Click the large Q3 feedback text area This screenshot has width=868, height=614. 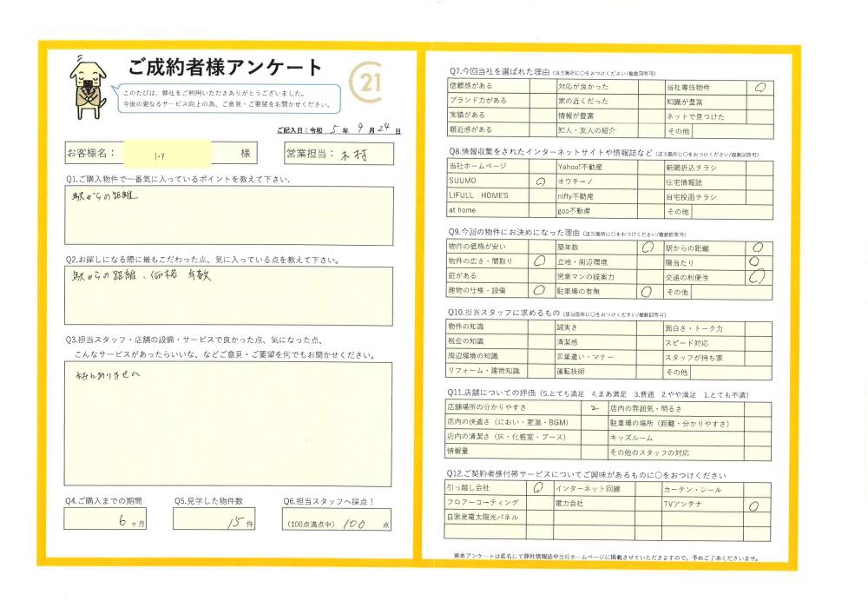(x=228, y=423)
